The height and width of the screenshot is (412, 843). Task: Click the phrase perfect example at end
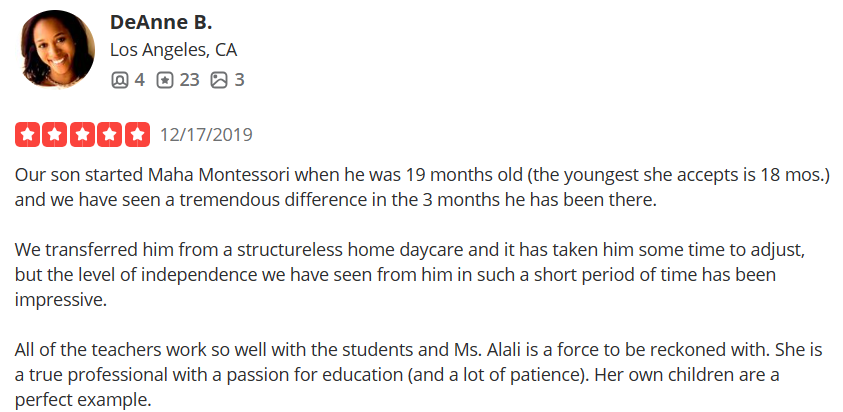(x=83, y=400)
